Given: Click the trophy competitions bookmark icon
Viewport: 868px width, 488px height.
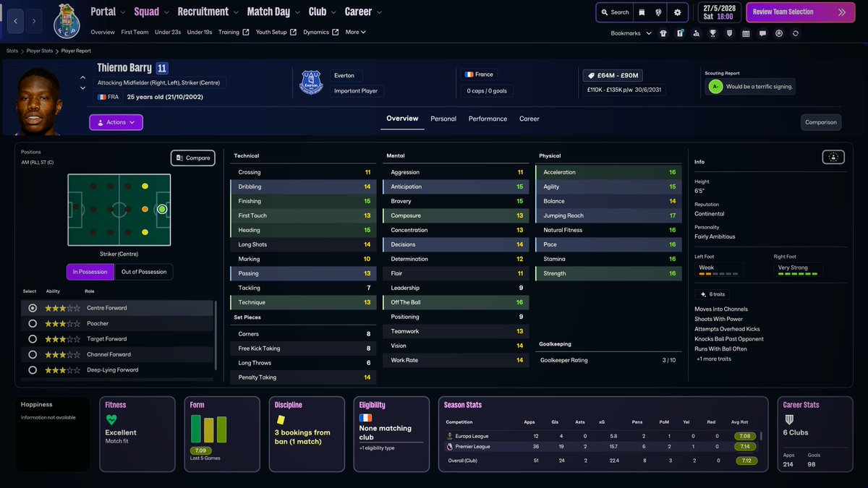Looking at the screenshot, I should pyautogui.click(x=712, y=33).
